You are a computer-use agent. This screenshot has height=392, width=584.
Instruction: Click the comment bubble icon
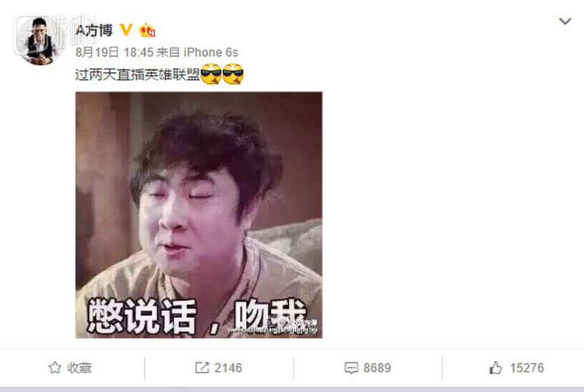(x=351, y=368)
